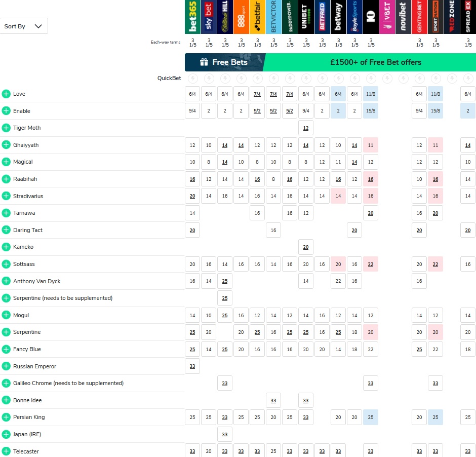This screenshot has height=457, width=476.
Task: Select the Sky Bet logo header
Action: [209, 17]
